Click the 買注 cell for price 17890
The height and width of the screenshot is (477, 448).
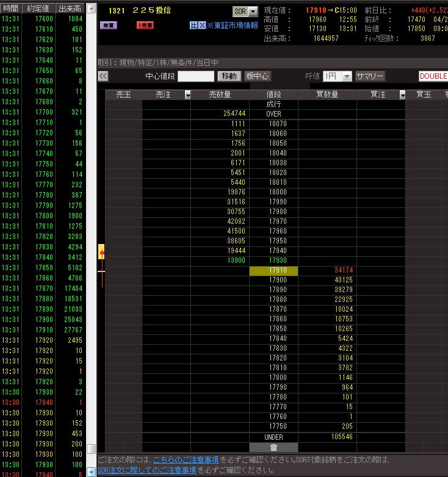pos(381,290)
